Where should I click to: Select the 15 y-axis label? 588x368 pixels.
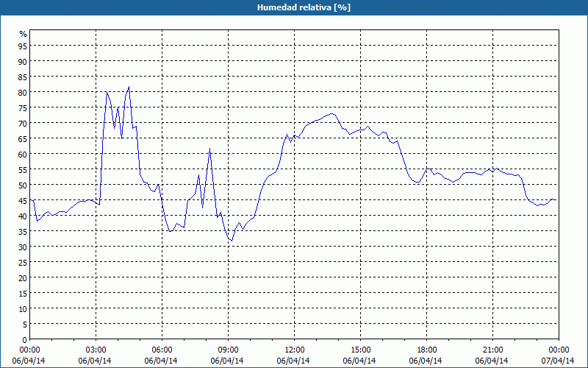click(23, 293)
